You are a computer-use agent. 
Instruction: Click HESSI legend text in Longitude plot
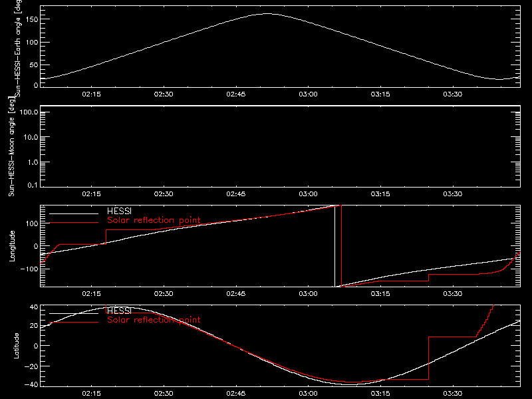coord(119,211)
